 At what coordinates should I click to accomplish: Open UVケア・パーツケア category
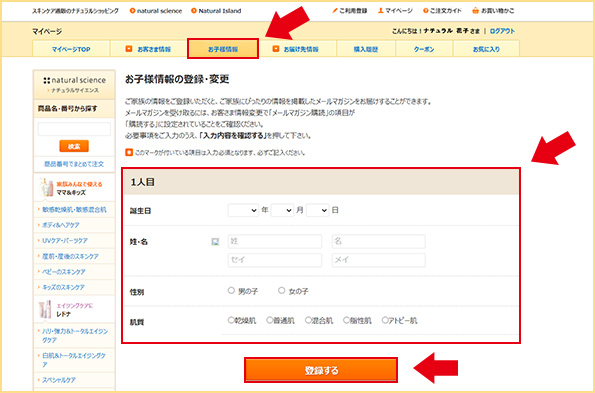click(x=65, y=241)
